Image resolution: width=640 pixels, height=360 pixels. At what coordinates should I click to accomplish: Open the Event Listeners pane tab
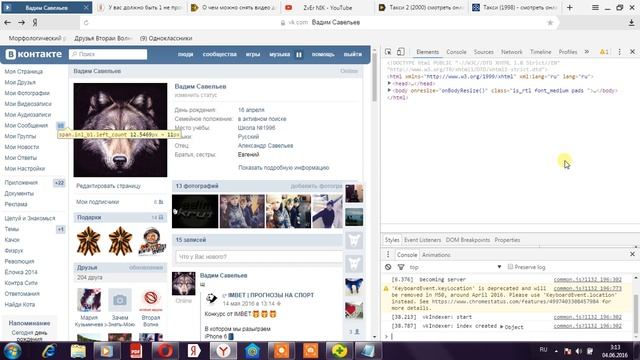[422, 240]
